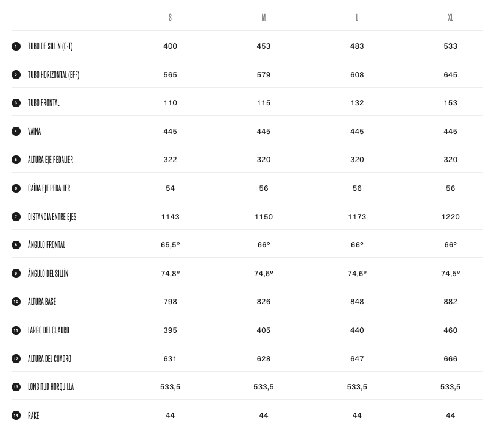The width and height of the screenshot is (483, 448).
Task: Click the Altura base row label
Action: click(x=42, y=302)
